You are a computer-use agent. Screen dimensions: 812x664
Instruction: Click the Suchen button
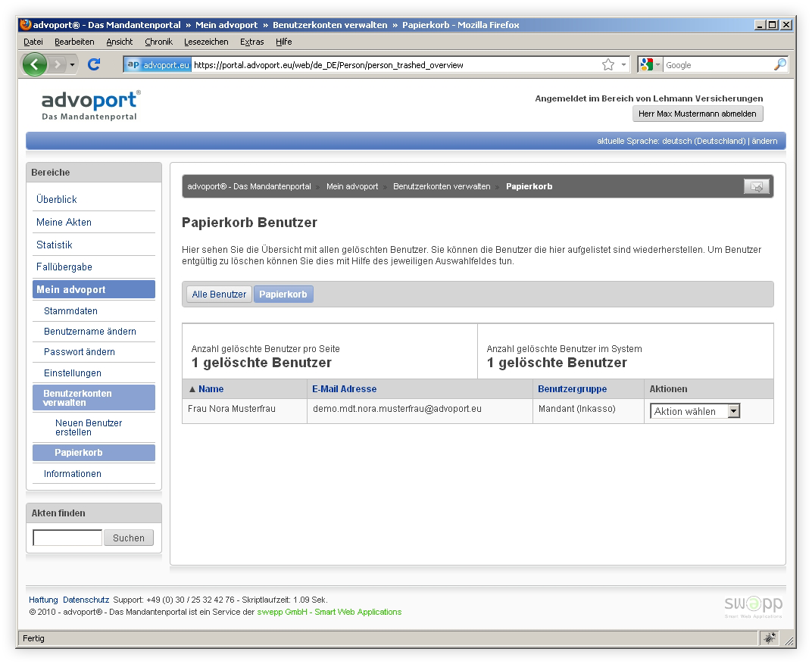129,538
